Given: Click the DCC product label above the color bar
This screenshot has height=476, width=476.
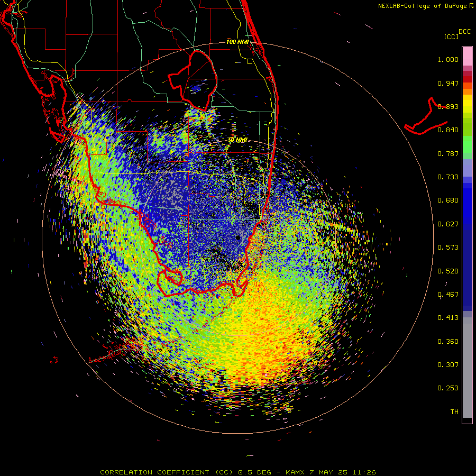Looking at the screenshot, I should point(464,32).
